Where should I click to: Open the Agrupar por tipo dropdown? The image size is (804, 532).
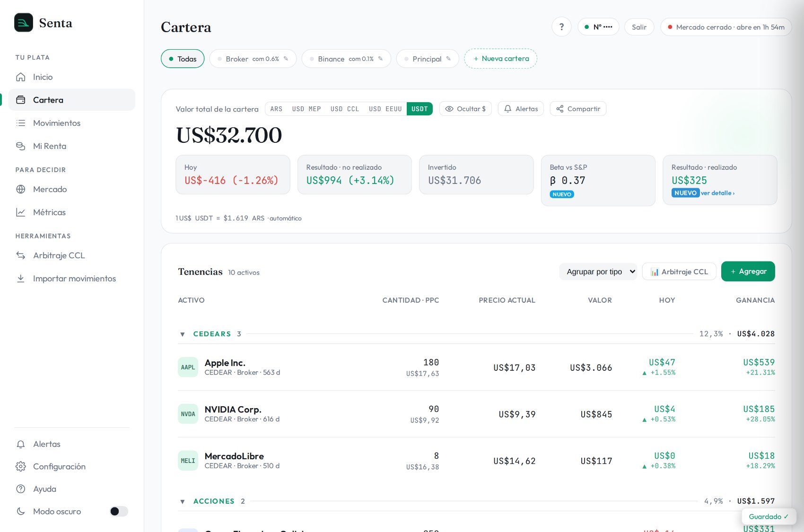tap(598, 271)
